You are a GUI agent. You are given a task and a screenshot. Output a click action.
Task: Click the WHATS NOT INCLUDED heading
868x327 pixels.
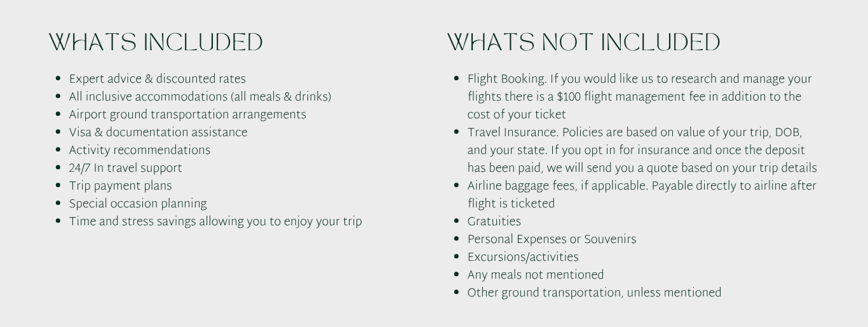pyautogui.click(x=583, y=43)
